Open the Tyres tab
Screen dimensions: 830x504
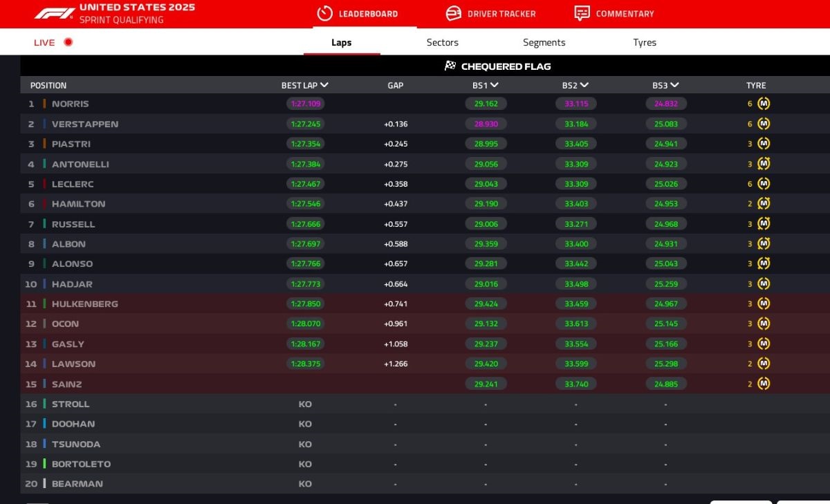645,42
